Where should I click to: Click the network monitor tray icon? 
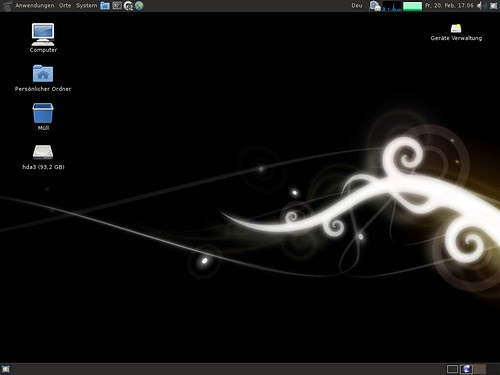tap(375, 6)
